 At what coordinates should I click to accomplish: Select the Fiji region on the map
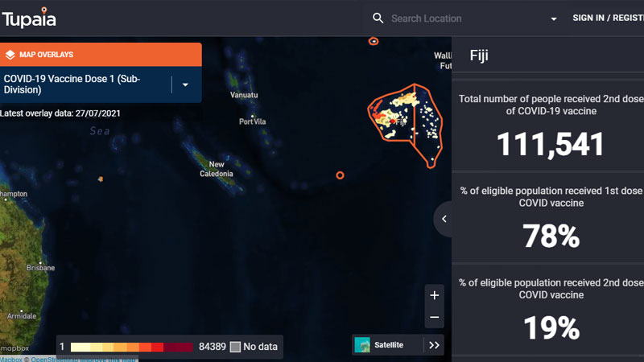tap(407, 121)
